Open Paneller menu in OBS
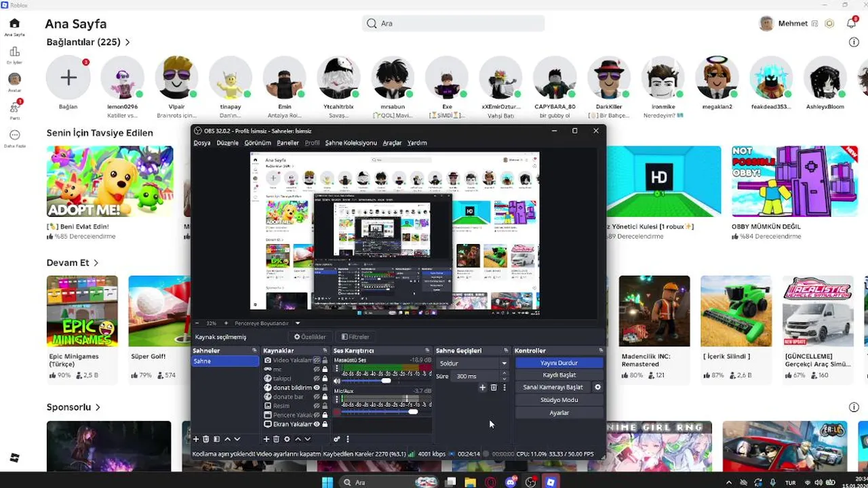This screenshot has width=868, height=488. click(288, 143)
